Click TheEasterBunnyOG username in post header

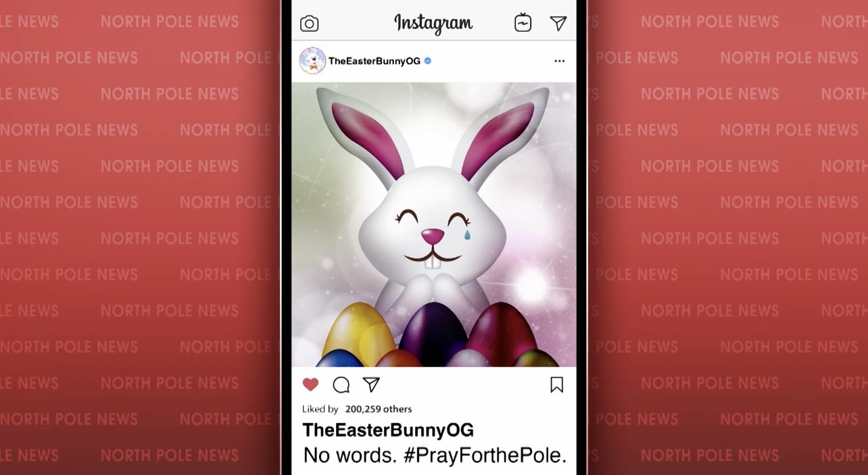point(375,61)
